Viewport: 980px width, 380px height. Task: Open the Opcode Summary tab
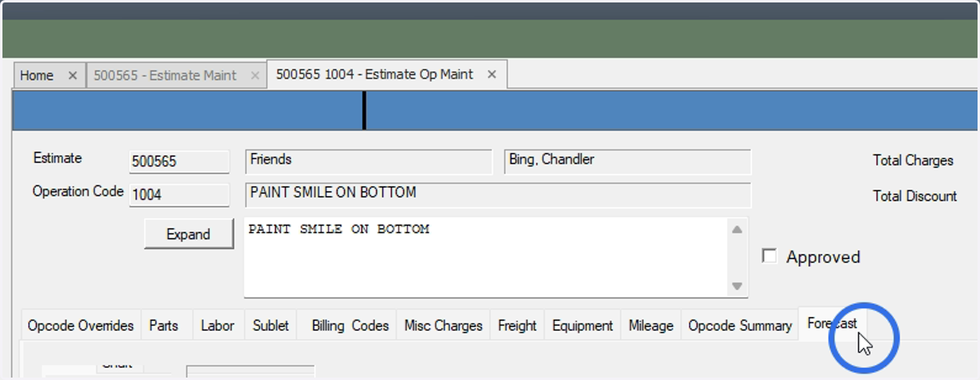pyautogui.click(x=740, y=325)
